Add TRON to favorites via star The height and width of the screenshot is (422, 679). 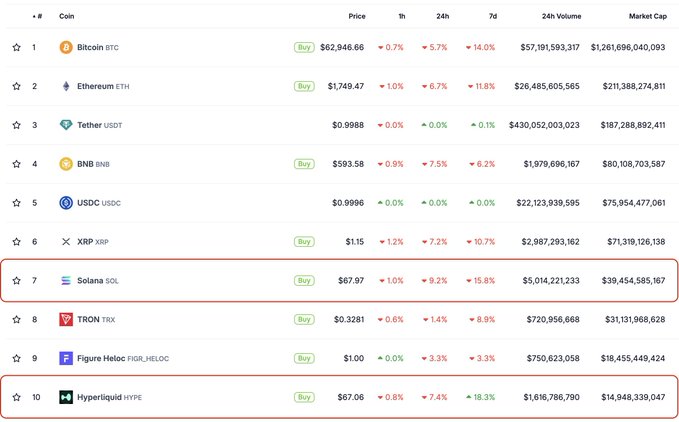[x=16, y=319]
